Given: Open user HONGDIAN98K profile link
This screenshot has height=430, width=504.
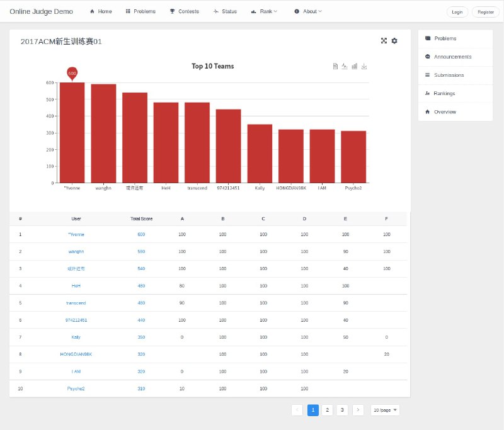Looking at the screenshot, I should (76, 354).
